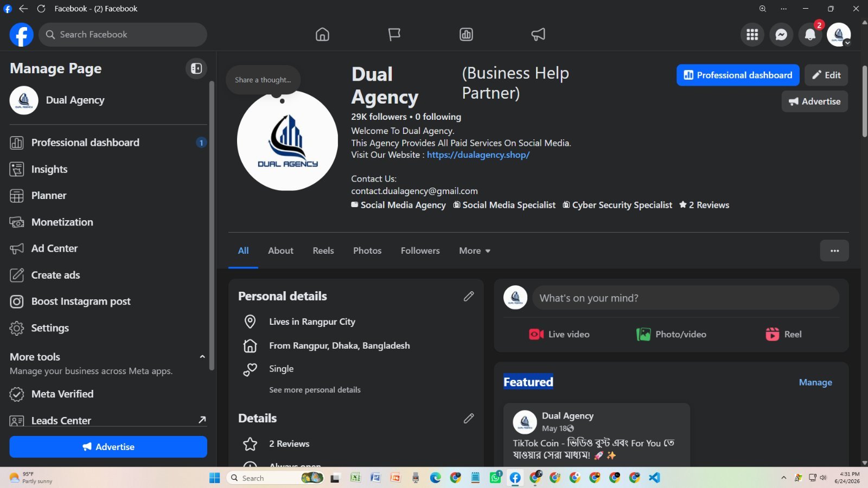Open the title bar three-dot menu
Image resolution: width=868 pixels, height=488 pixels.
coord(783,9)
